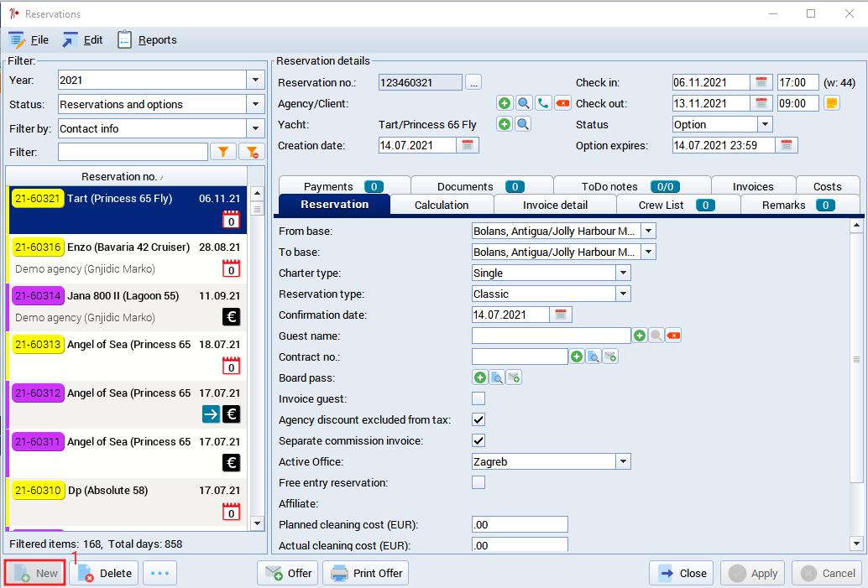Clear filter with funnel delete icon
Image resolution: width=868 pixels, height=588 pixels.
point(252,152)
